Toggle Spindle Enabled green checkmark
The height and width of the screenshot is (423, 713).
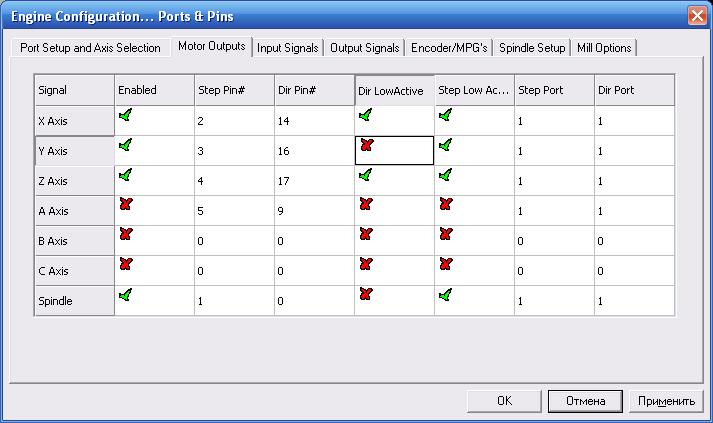[125, 295]
